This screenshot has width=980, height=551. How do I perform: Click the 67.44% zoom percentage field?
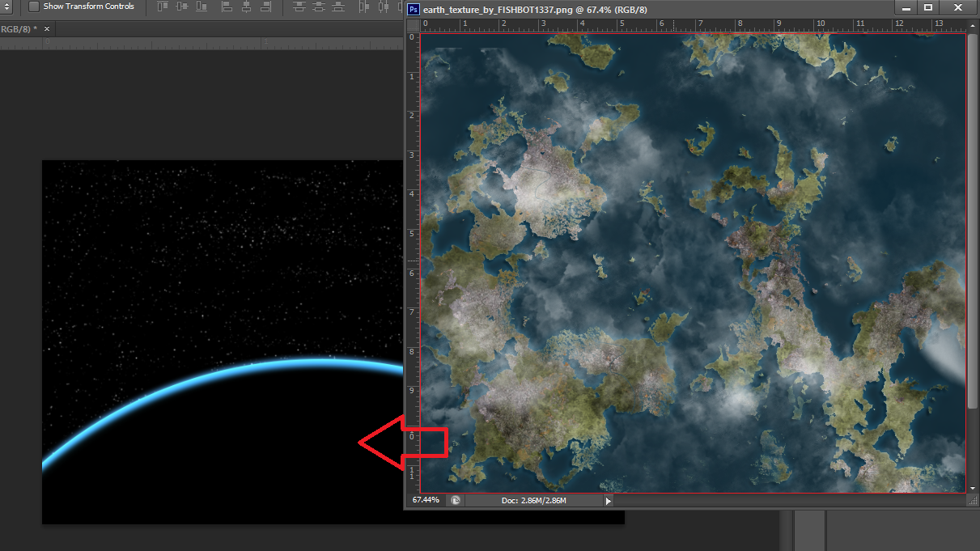point(427,500)
